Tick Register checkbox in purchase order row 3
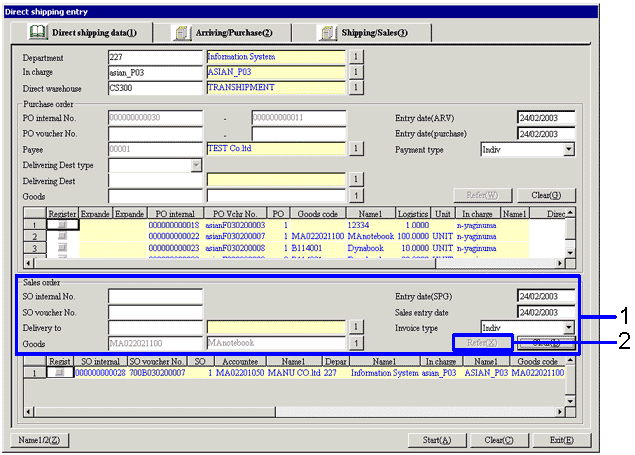This screenshot has width=635, height=455. tap(62, 248)
